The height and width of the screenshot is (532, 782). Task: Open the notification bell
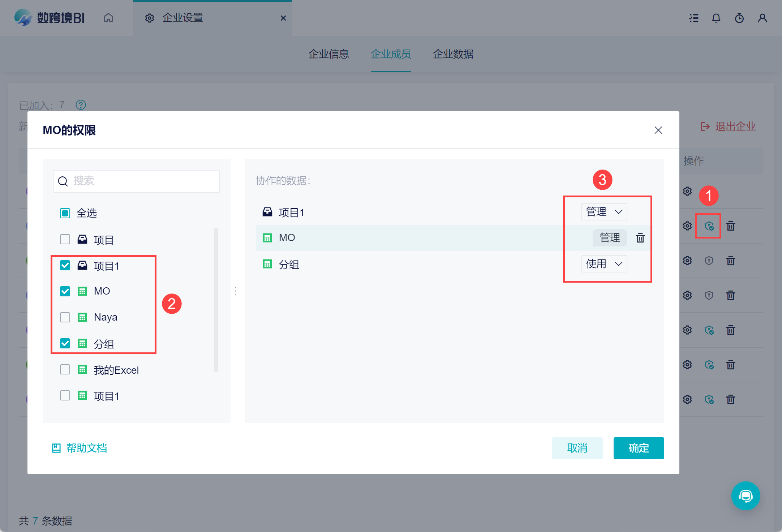(x=716, y=18)
